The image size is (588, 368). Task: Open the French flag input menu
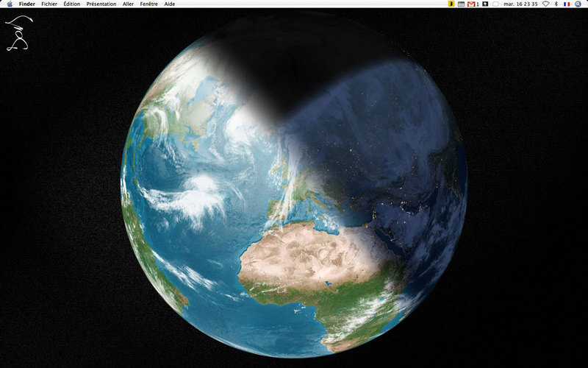[x=567, y=4]
